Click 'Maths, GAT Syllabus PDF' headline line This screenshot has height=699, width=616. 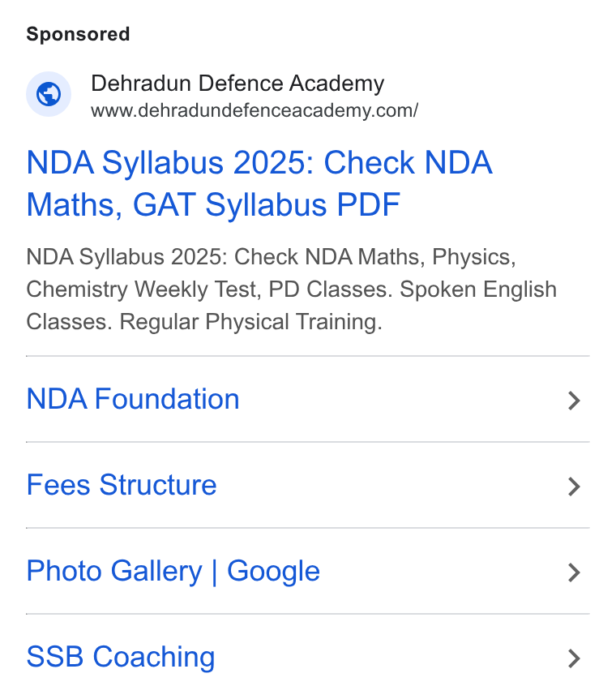213,204
